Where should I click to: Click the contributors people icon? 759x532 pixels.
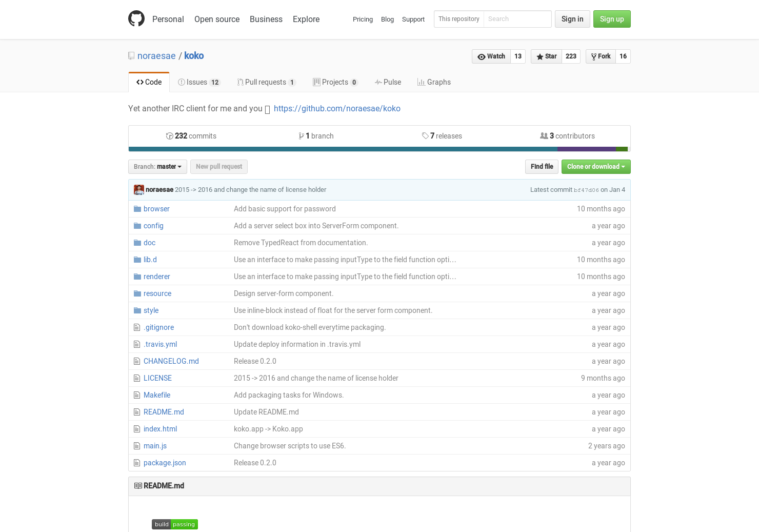tap(544, 136)
